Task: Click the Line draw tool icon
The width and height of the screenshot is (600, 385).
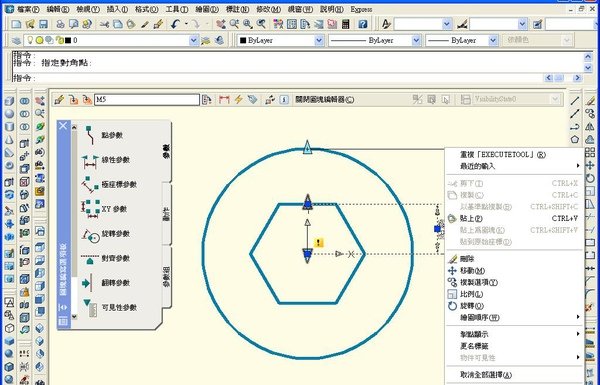Action: coord(574,101)
